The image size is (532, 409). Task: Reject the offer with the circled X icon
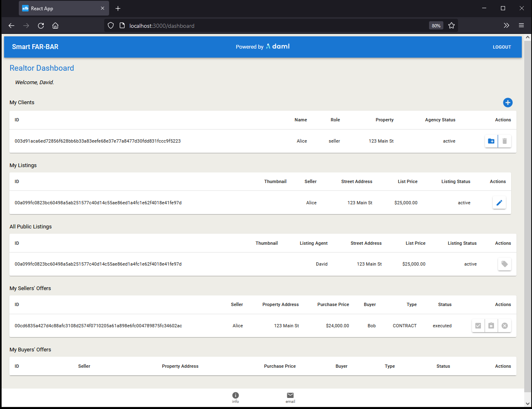505,326
